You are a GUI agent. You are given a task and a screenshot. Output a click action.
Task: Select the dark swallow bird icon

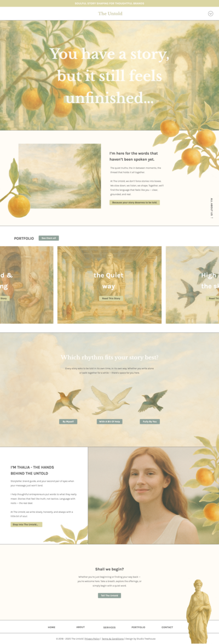pyautogui.click(x=153, y=401)
